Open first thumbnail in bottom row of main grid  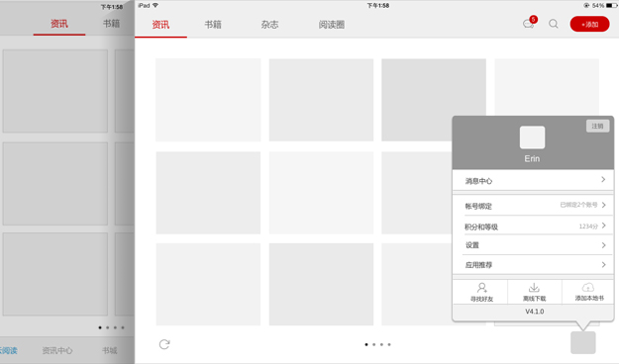tap(208, 284)
